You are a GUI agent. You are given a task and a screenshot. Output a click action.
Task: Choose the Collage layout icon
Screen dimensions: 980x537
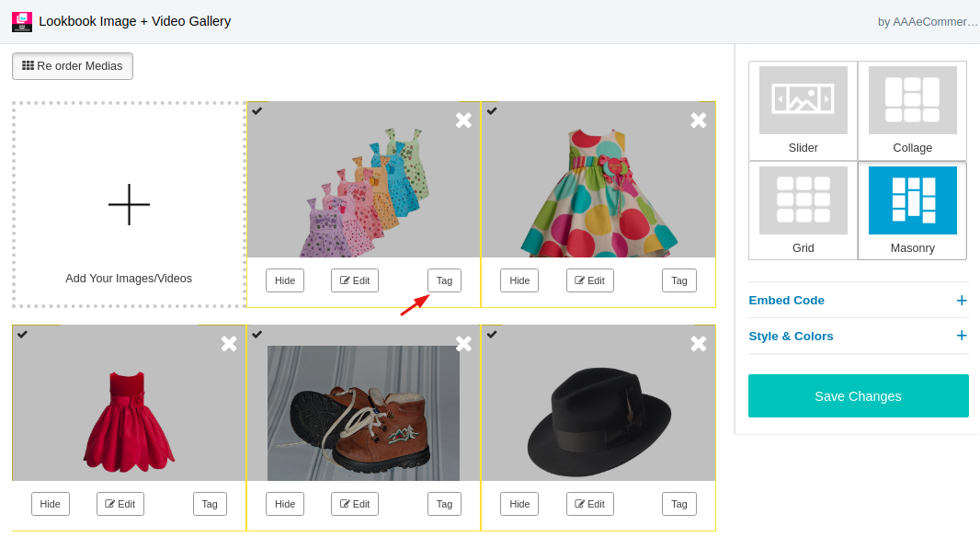(913, 100)
